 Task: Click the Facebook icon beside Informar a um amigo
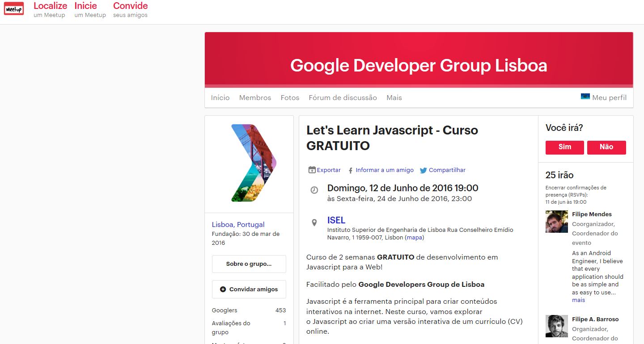tap(351, 170)
